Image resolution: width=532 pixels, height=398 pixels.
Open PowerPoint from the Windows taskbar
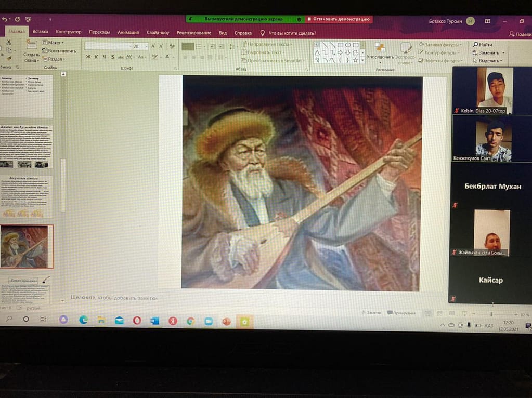pos(226,321)
